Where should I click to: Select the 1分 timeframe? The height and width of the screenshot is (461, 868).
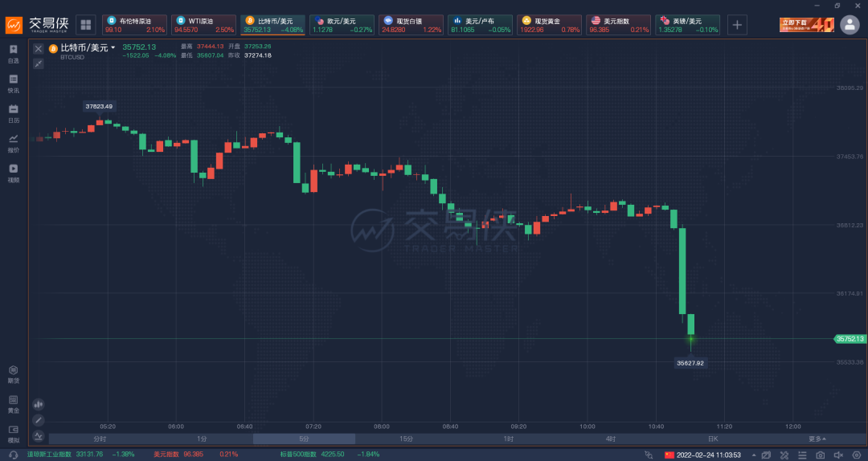coord(202,439)
